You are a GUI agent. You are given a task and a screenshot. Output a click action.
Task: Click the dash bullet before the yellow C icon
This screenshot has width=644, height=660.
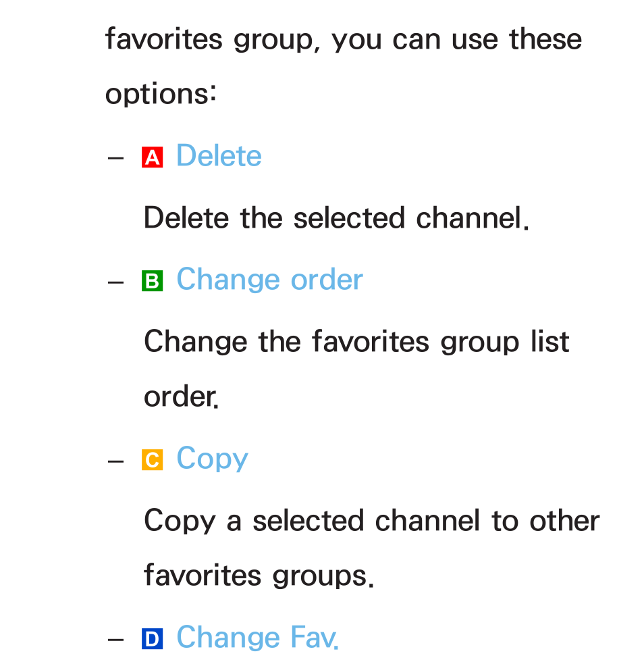coord(115,461)
